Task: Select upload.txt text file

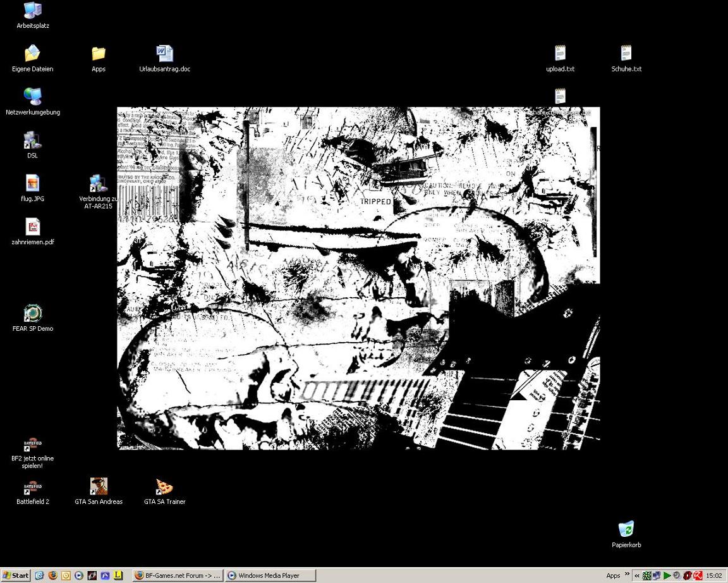Action: 561,59
